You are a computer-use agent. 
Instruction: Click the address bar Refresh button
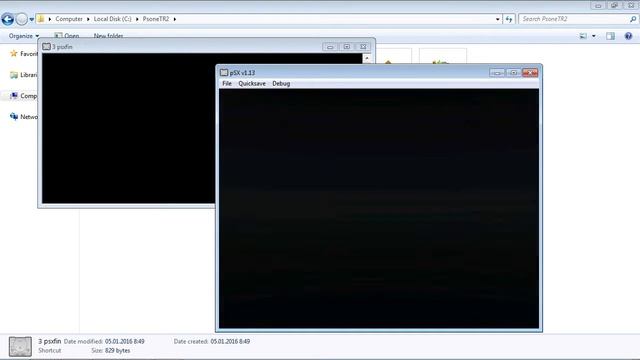coord(509,19)
